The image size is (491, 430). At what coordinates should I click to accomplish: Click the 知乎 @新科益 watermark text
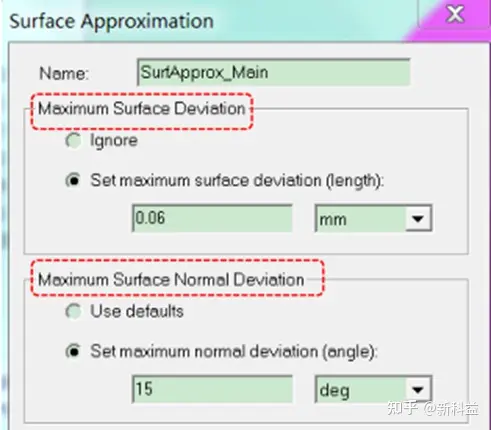click(x=433, y=408)
